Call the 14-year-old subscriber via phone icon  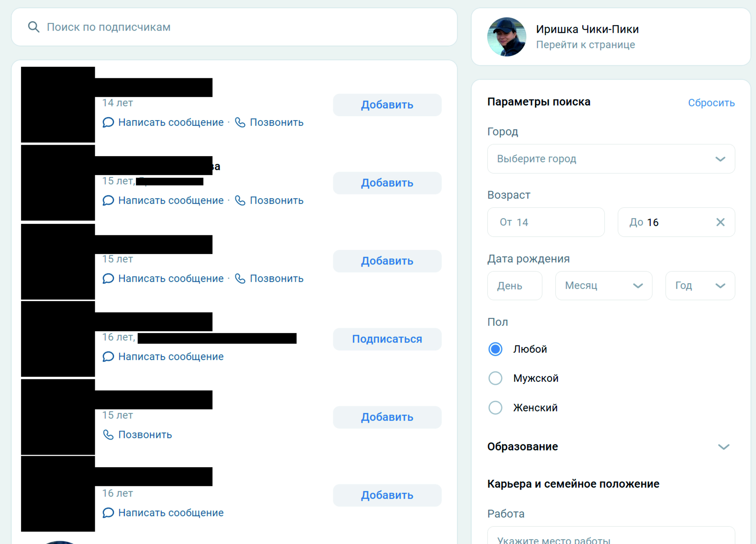tap(240, 122)
